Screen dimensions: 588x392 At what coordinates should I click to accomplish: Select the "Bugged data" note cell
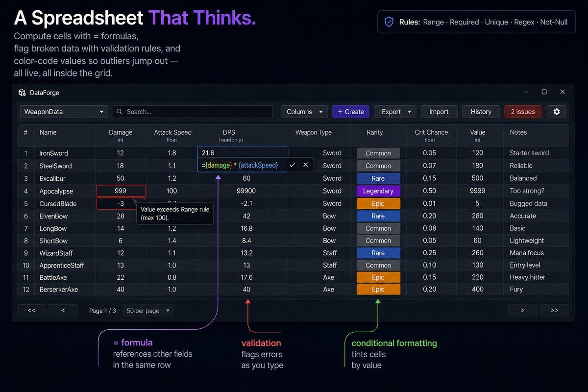[x=528, y=203]
